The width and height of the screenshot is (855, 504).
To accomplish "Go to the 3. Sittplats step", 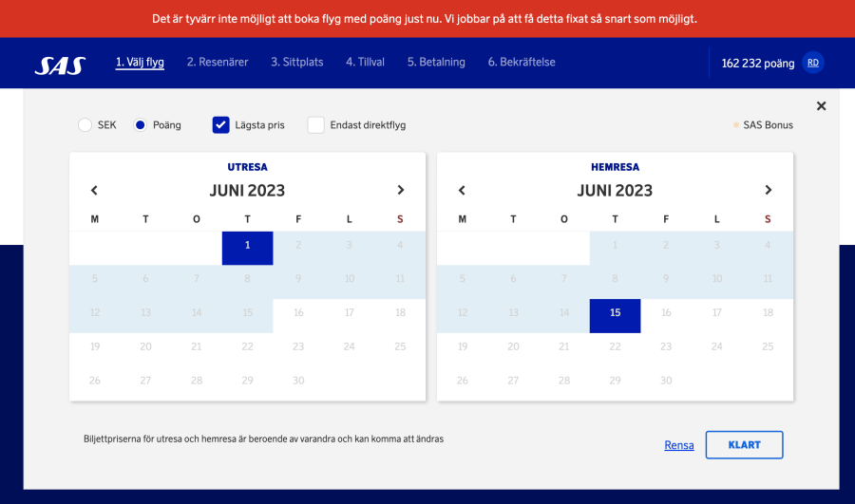I will pos(296,63).
